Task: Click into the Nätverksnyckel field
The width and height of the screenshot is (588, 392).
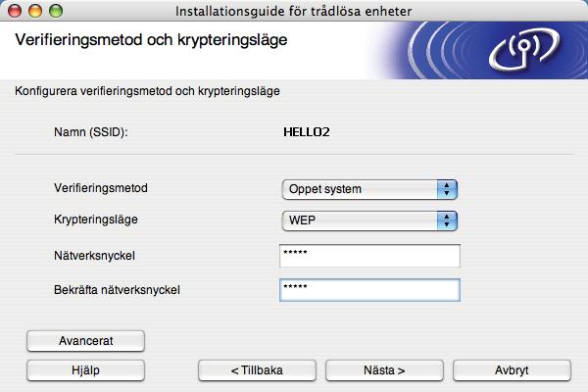Action: [369, 256]
